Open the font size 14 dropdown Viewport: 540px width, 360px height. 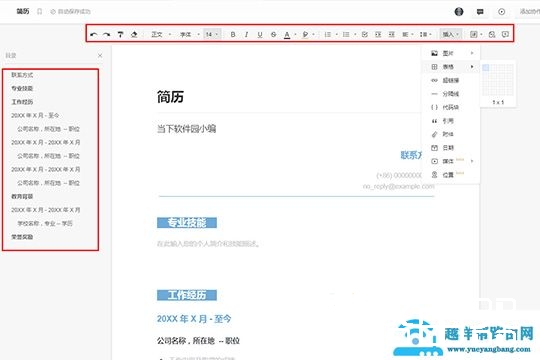(211, 34)
